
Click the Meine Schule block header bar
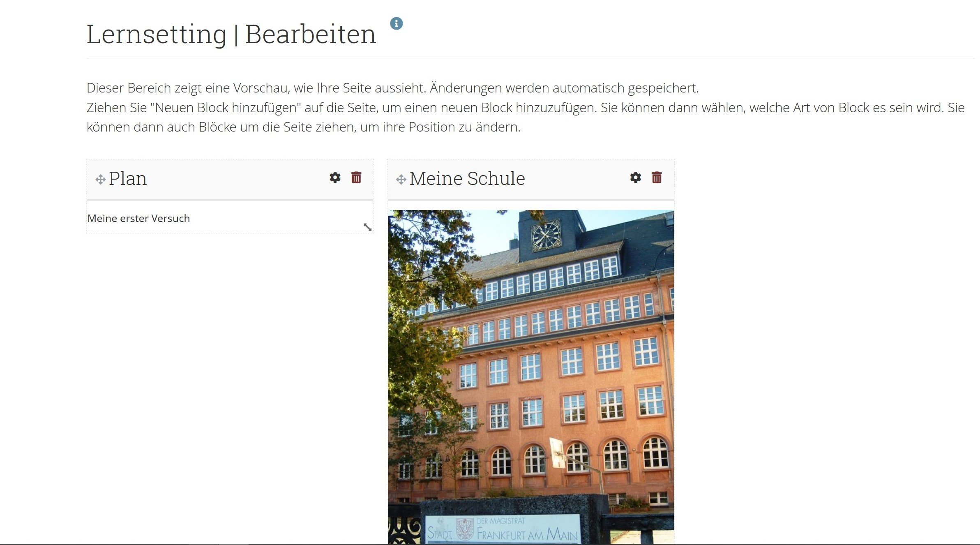530,180
